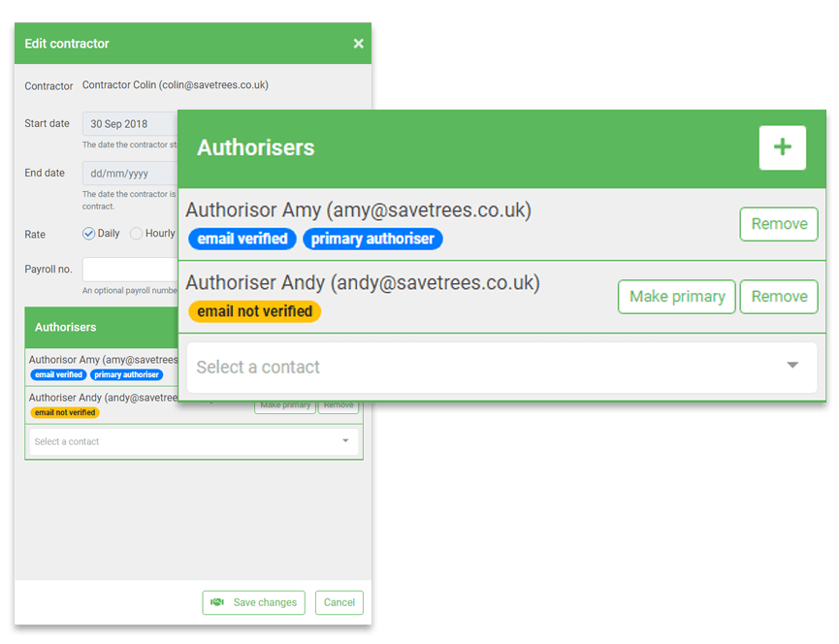Click the 'End date' label
The image size is (839, 644).
click(x=45, y=173)
